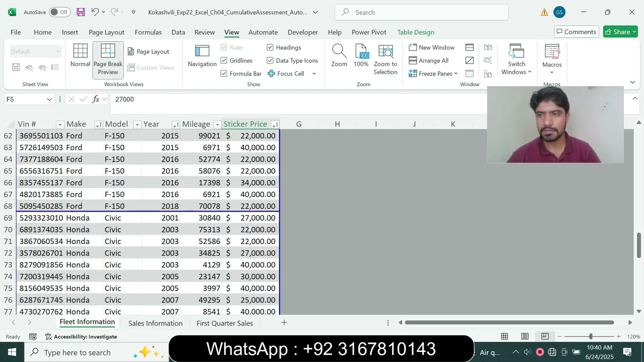Switch to the Home ribbon tab
The width and height of the screenshot is (644, 362).
click(43, 32)
